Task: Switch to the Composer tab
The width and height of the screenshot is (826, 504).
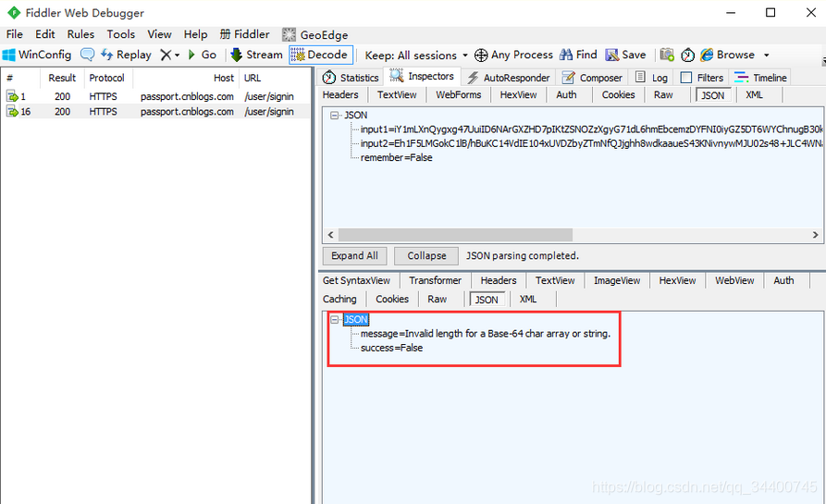Action: (592, 78)
